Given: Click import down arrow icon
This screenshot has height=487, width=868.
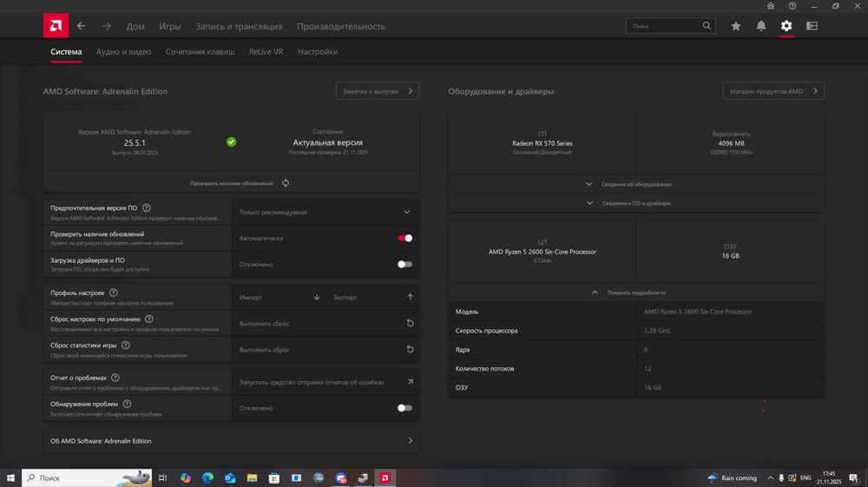Looking at the screenshot, I should click(x=317, y=297).
